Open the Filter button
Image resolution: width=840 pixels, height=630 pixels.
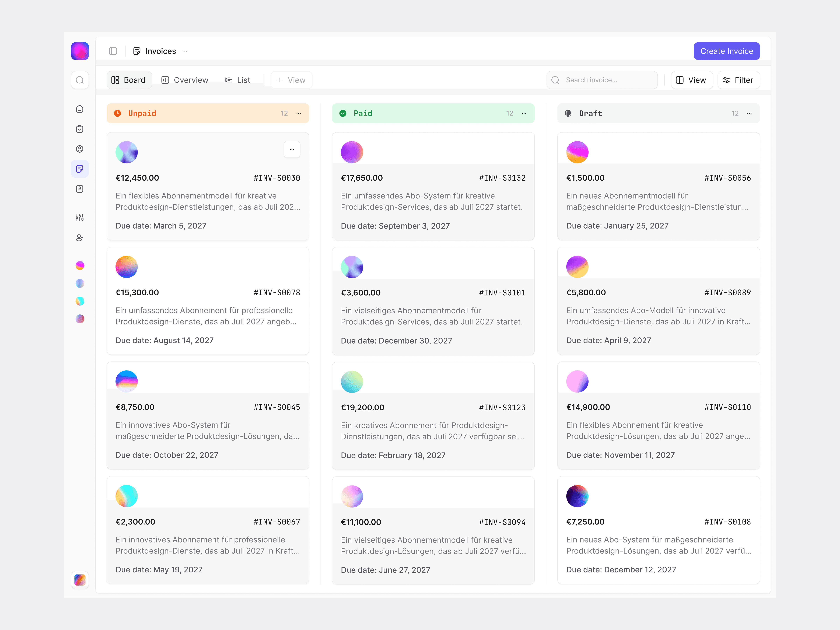pos(738,80)
